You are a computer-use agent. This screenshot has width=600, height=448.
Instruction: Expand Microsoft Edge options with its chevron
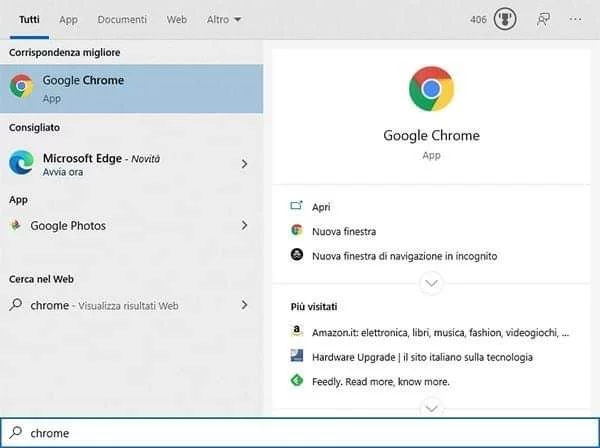[244, 164]
